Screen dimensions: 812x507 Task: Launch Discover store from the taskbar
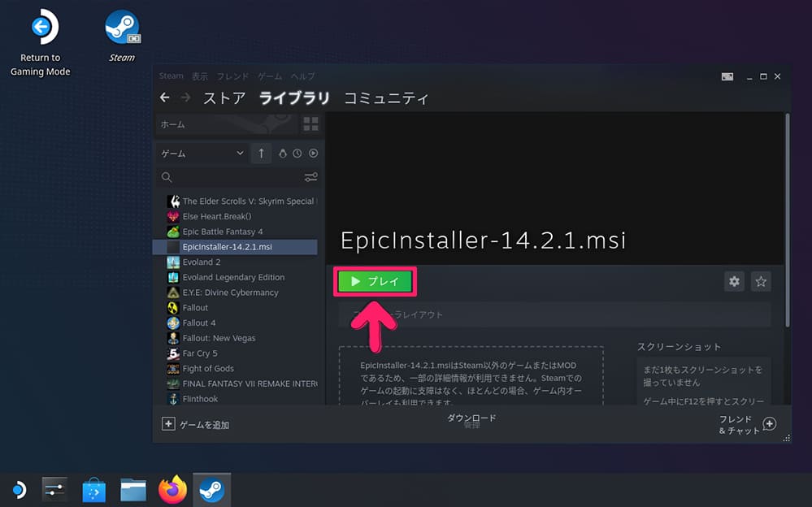coord(93,489)
